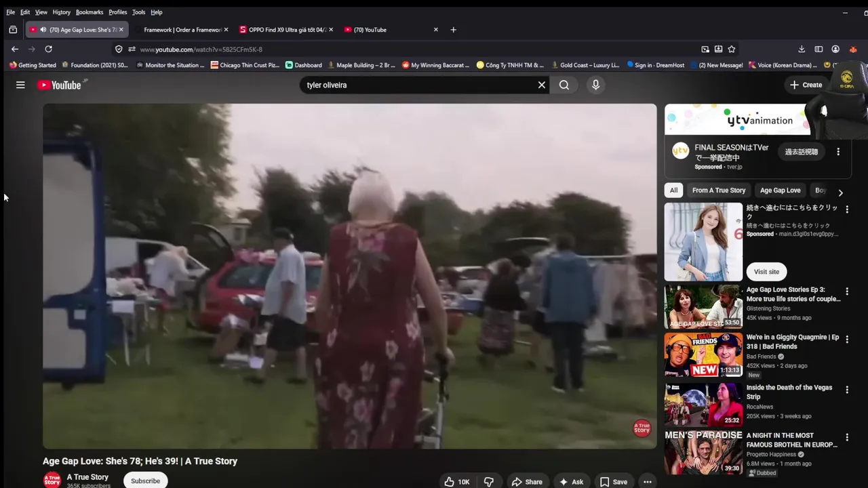Open options for Brothel in Europe video

coord(847,438)
